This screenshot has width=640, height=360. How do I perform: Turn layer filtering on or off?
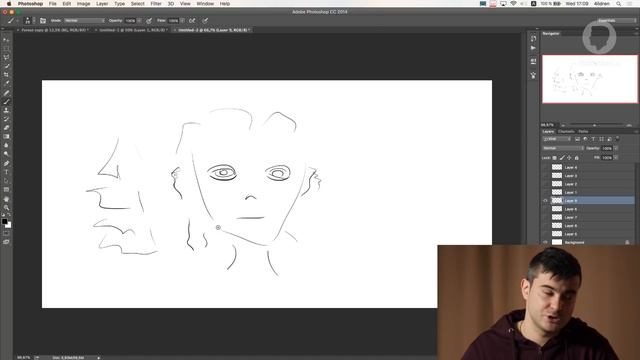pos(617,139)
